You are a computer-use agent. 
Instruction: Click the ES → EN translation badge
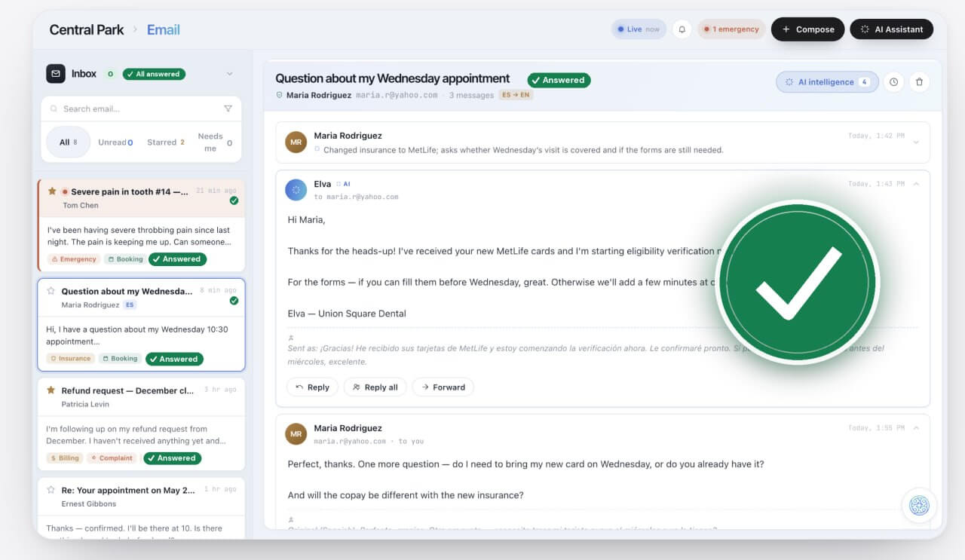516,95
